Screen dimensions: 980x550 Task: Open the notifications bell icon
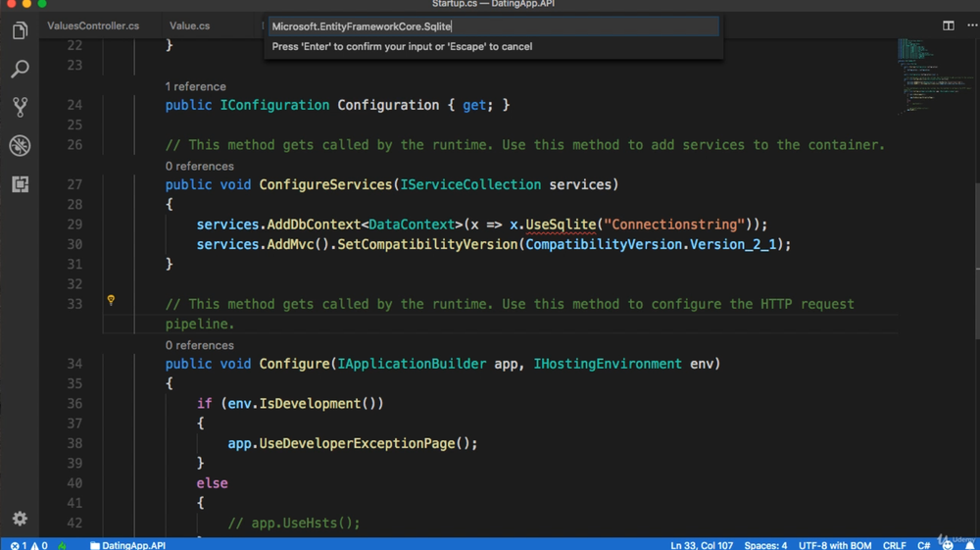(x=969, y=545)
